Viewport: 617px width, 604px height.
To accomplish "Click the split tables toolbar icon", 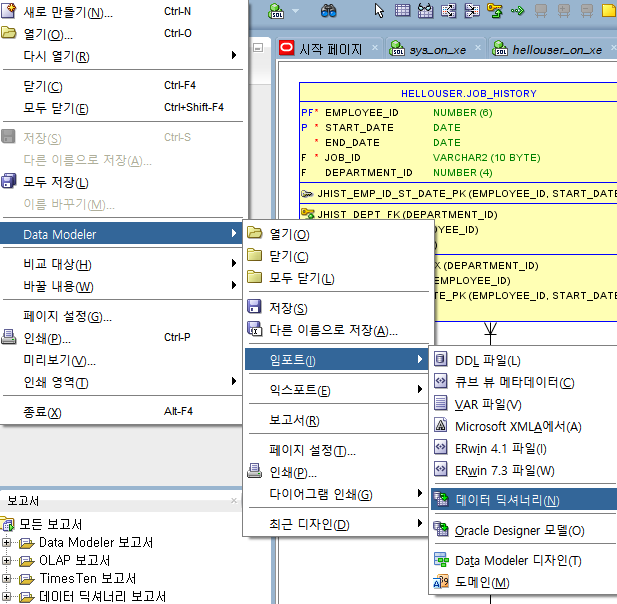I will (449, 11).
